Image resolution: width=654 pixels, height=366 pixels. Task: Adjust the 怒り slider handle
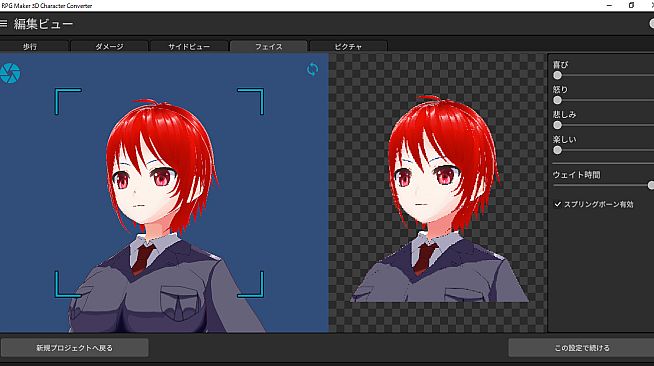point(557,100)
